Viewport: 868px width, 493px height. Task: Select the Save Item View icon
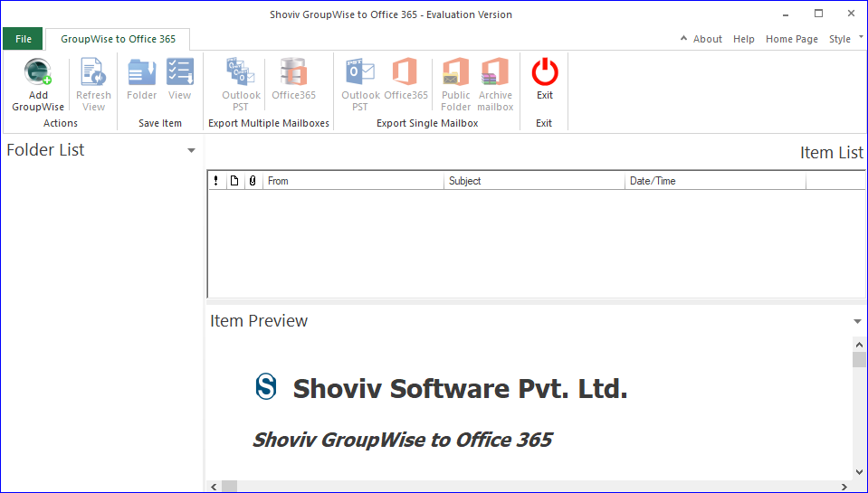tap(180, 72)
